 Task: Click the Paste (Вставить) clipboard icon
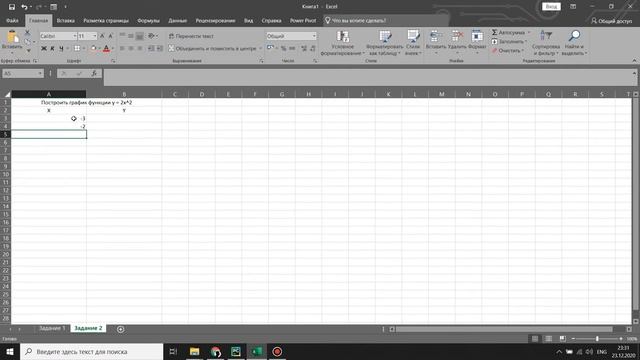click(12, 37)
